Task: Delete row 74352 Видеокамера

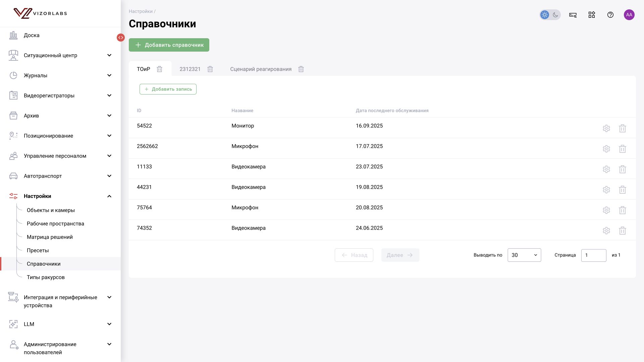Action: (623, 231)
